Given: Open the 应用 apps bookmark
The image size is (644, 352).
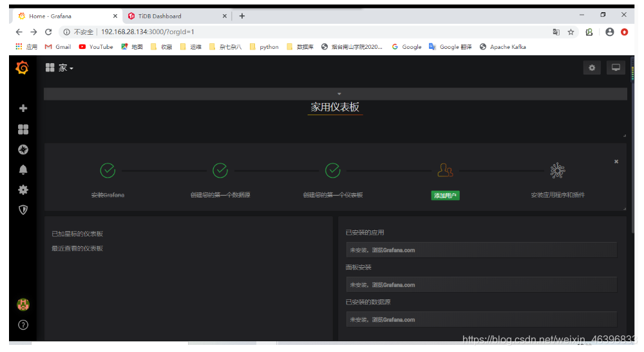Looking at the screenshot, I should pyautogui.click(x=26, y=47).
